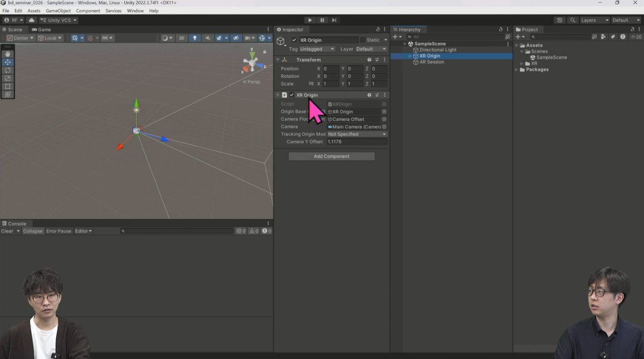Screen dimensions: 644x359
Task: Collapse the Transform component foldout
Action: pos(278,60)
